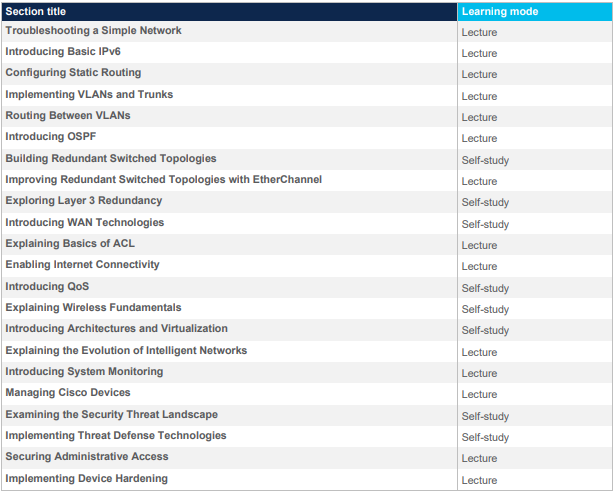Click 'Lecture' in Implementing Device Hardening row
Screen dimensions: 614x493
click(479, 481)
